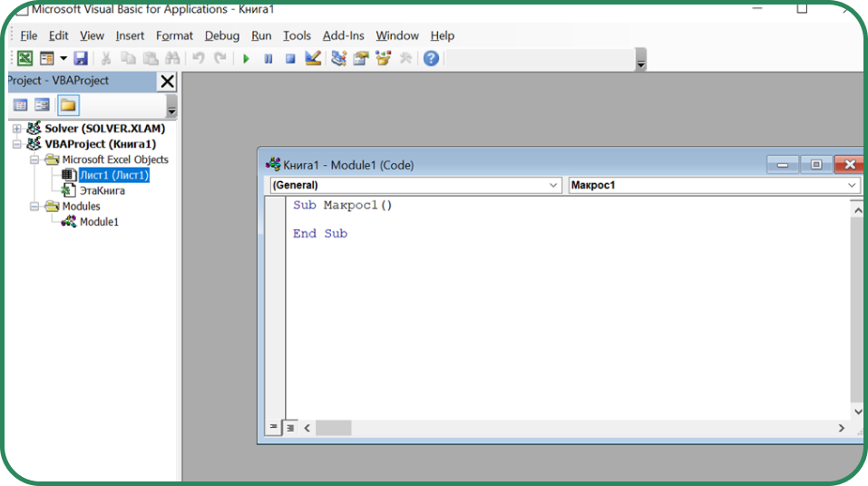This screenshot has height=486, width=868.
Task: Click Procedure View button in code window
Action: (x=274, y=427)
